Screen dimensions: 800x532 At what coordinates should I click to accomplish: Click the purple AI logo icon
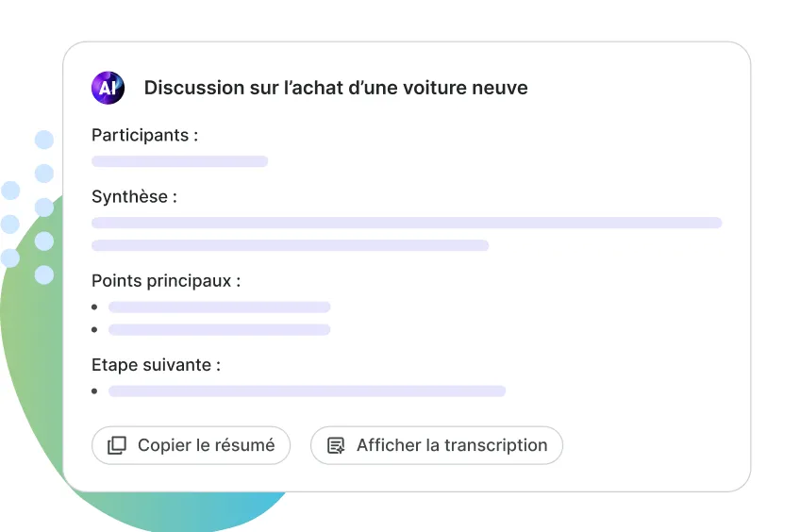(108, 88)
